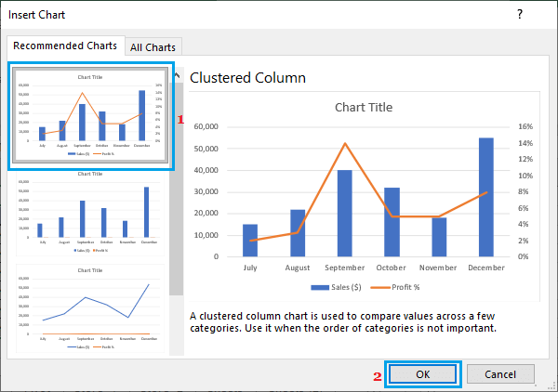Image resolution: width=558 pixels, height=392 pixels.
Task: Click the August bar in the preview
Action: [298, 232]
